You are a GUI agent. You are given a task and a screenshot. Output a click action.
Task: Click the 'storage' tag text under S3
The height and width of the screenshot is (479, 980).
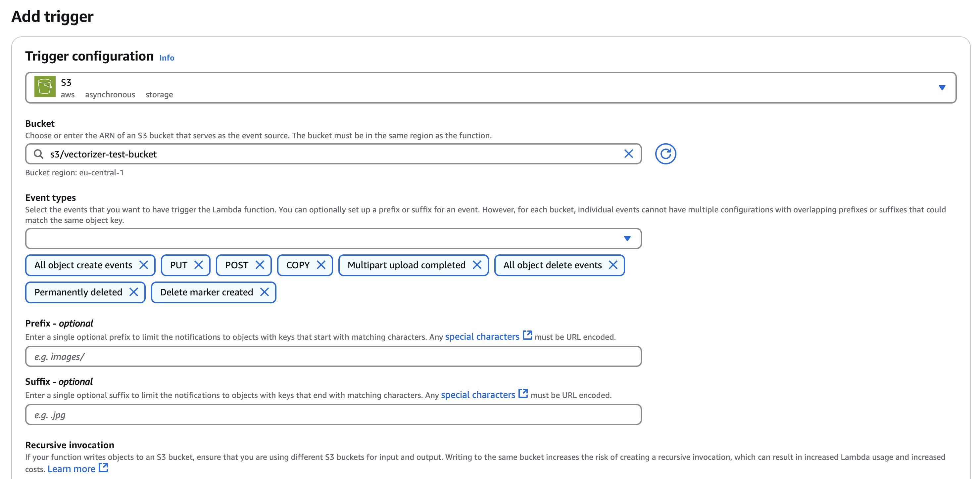159,95
